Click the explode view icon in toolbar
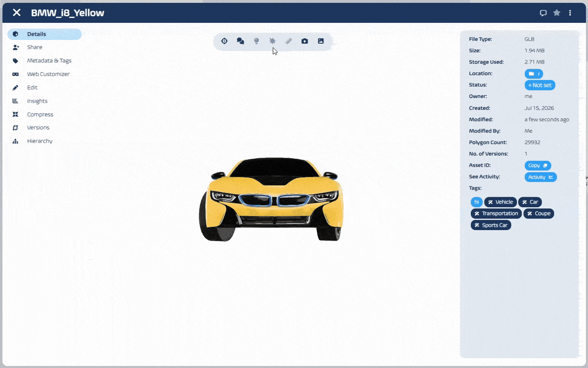The width and height of the screenshot is (588, 368). [x=272, y=41]
